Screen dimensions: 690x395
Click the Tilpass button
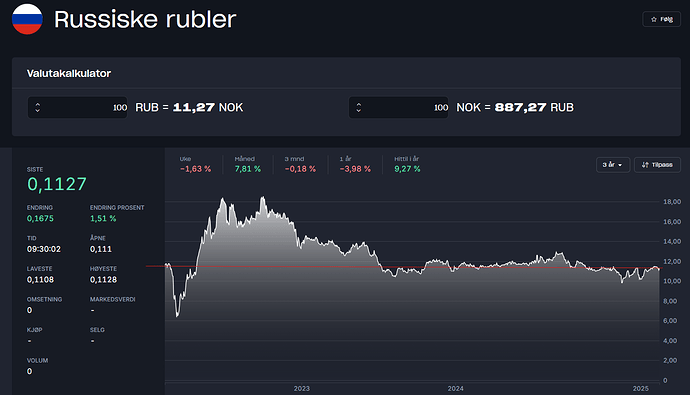pyautogui.click(x=657, y=165)
